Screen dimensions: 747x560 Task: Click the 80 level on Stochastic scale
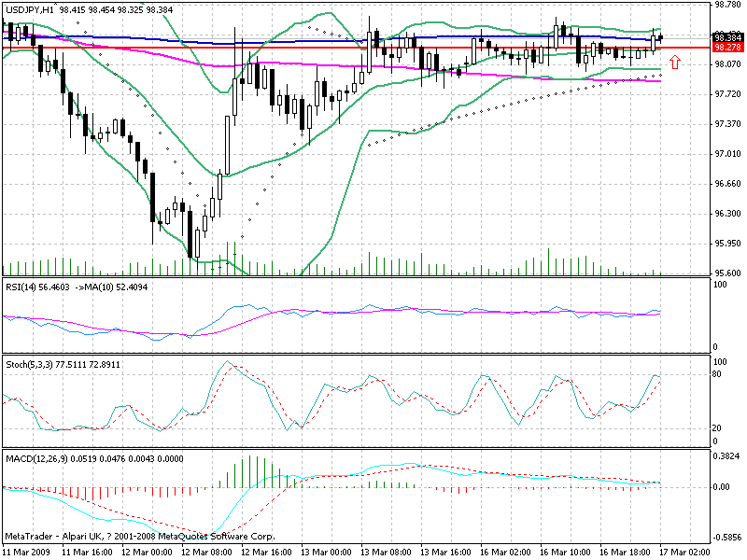[716, 374]
